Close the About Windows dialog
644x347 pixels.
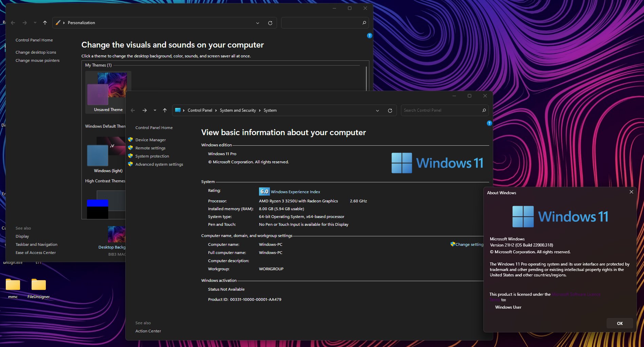coord(631,192)
